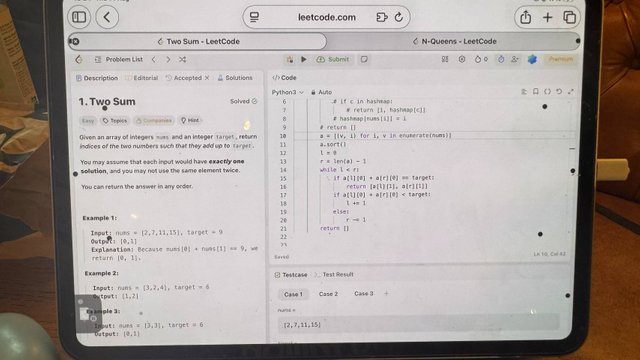This screenshot has width=640, height=360.
Task: Tap the leetcode.com address field
Action: click(x=327, y=17)
